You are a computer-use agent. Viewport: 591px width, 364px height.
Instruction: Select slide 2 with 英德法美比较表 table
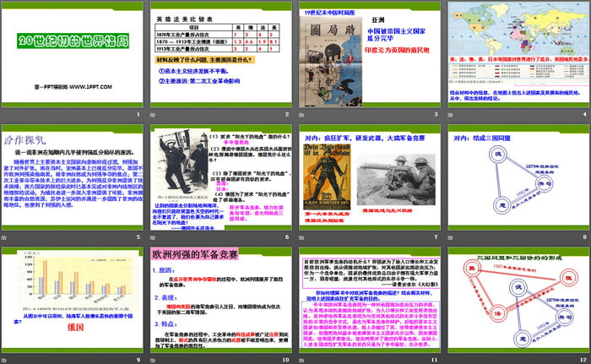pyautogui.click(x=221, y=55)
